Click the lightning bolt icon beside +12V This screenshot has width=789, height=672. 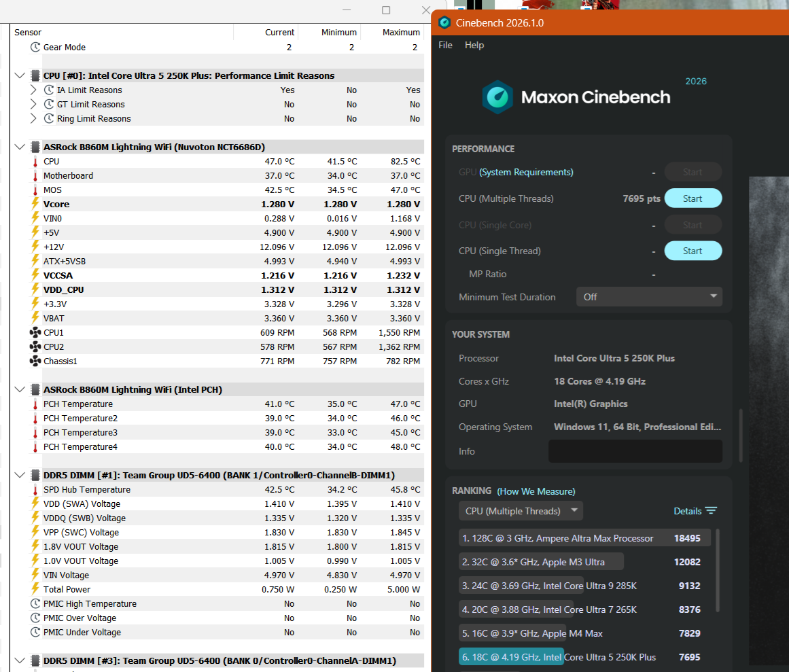[x=35, y=247]
